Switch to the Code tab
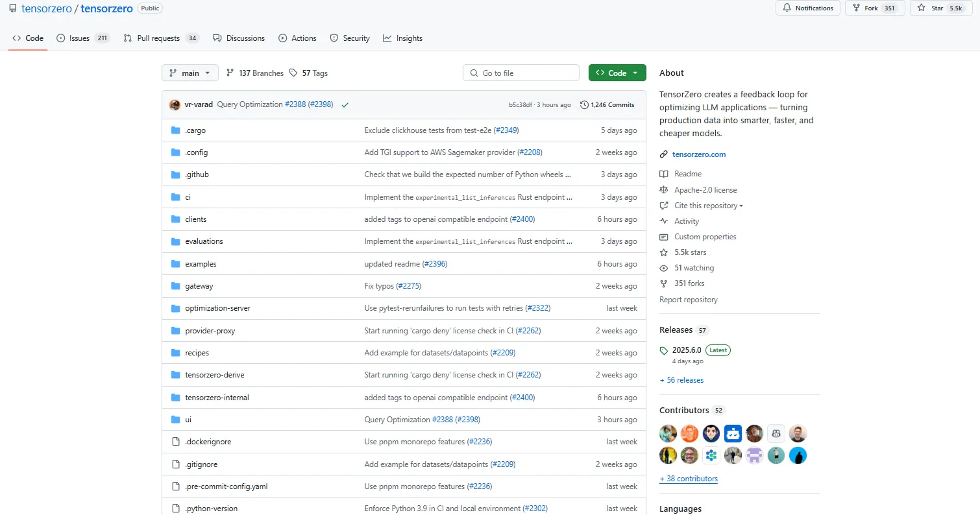The width and height of the screenshot is (980, 515). point(28,38)
